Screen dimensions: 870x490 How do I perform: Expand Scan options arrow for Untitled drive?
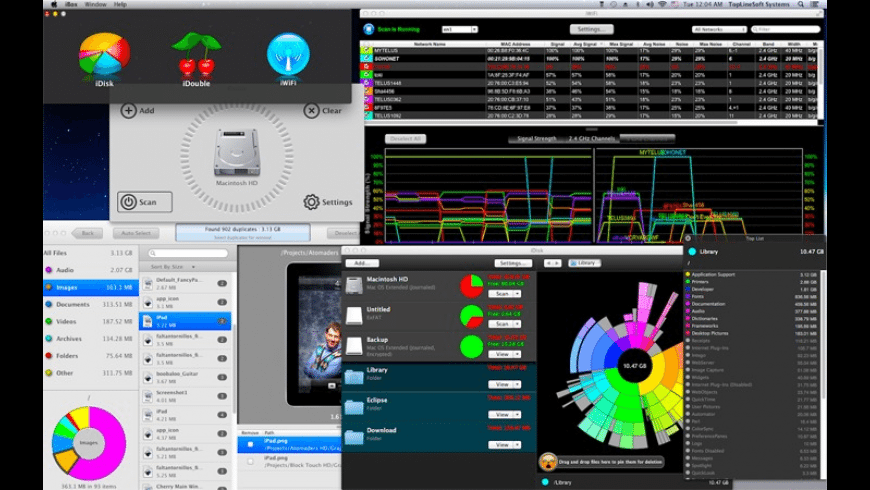click(517, 324)
